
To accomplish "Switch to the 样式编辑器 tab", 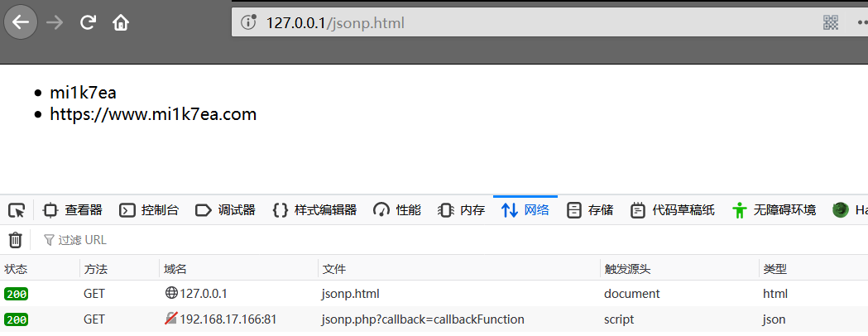I will point(314,210).
